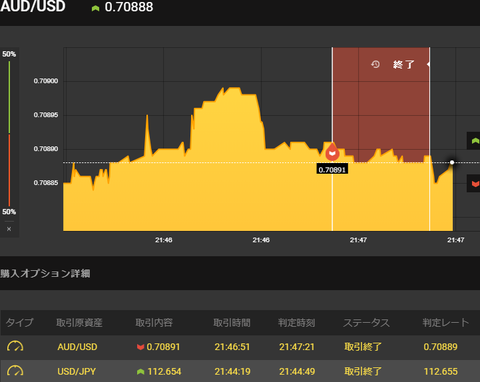
Task: Click the green portion of sentiment bar
Action: (9, 97)
